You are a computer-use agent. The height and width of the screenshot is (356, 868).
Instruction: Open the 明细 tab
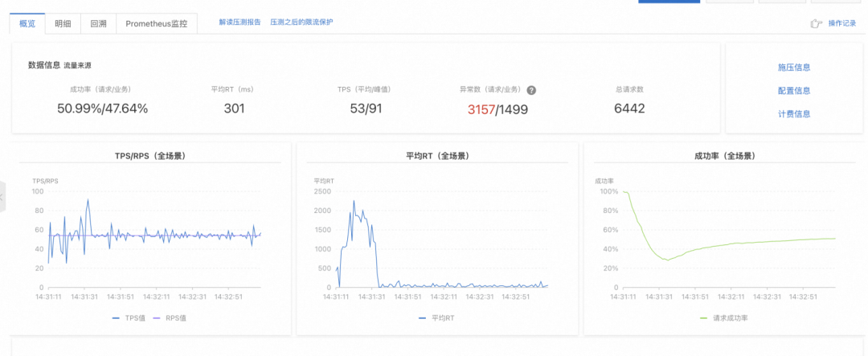(63, 24)
